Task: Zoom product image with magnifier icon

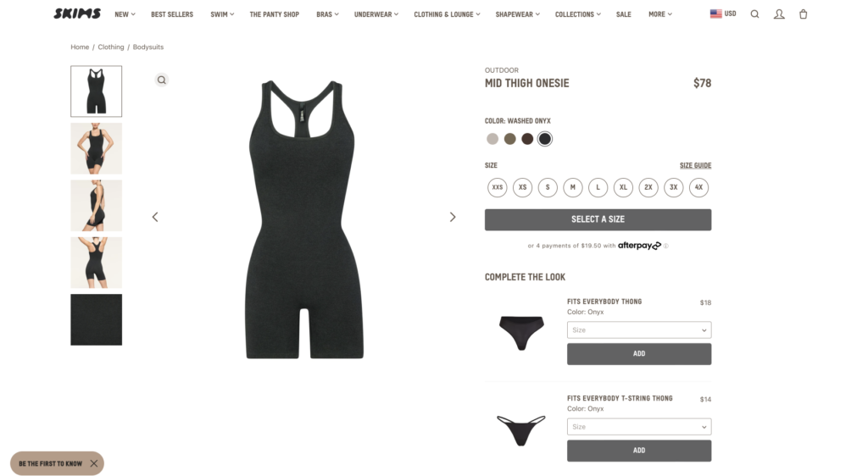Action: (162, 80)
